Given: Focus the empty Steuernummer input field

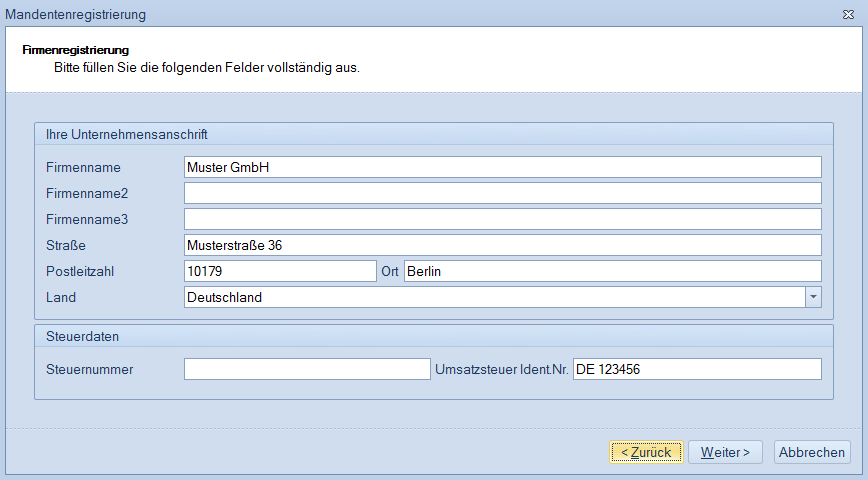Looking at the screenshot, I should 306,369.
